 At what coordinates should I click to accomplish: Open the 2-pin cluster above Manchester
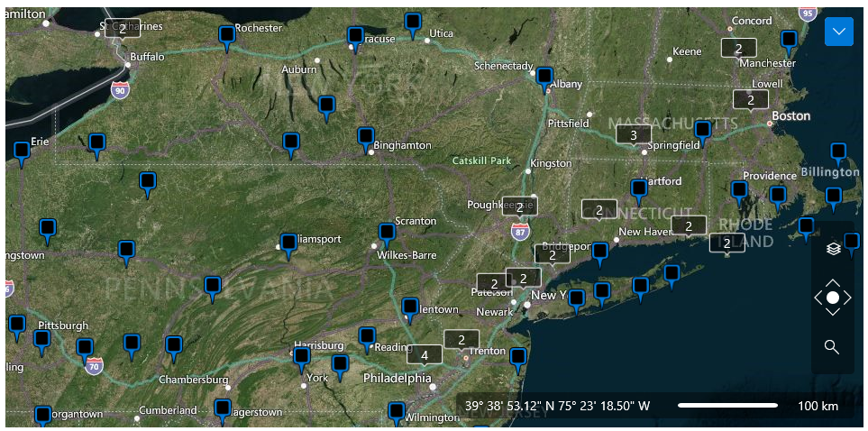tap(738, 49)
